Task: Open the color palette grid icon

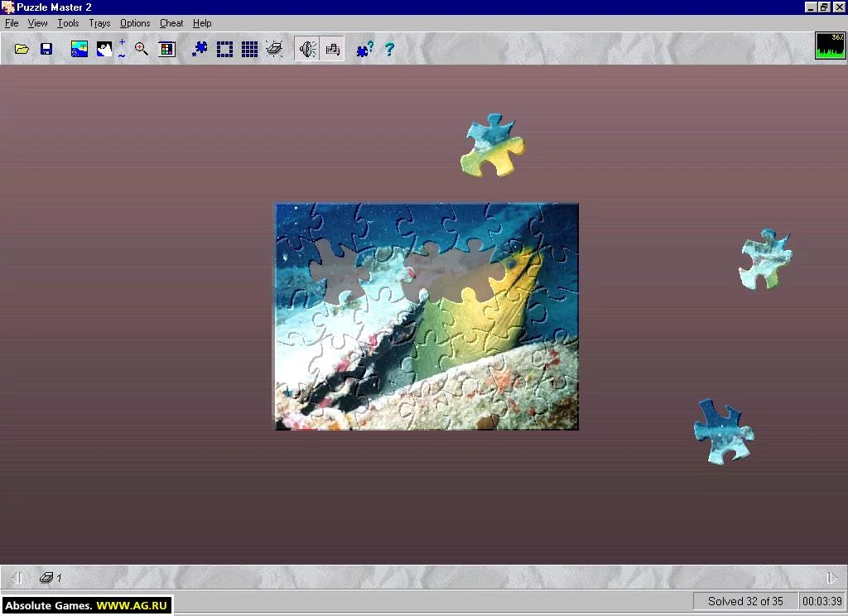Action: (x=167, y=49)
